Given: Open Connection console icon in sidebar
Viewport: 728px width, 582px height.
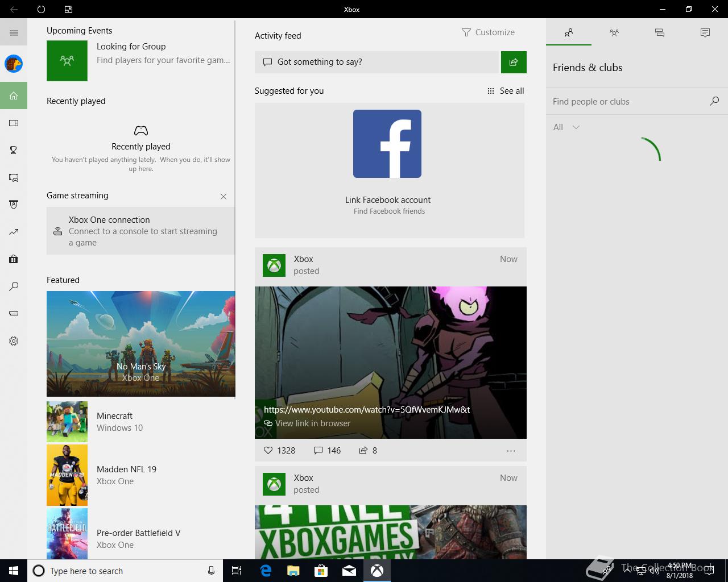Looking at the screenshot, I should point(14,314).
